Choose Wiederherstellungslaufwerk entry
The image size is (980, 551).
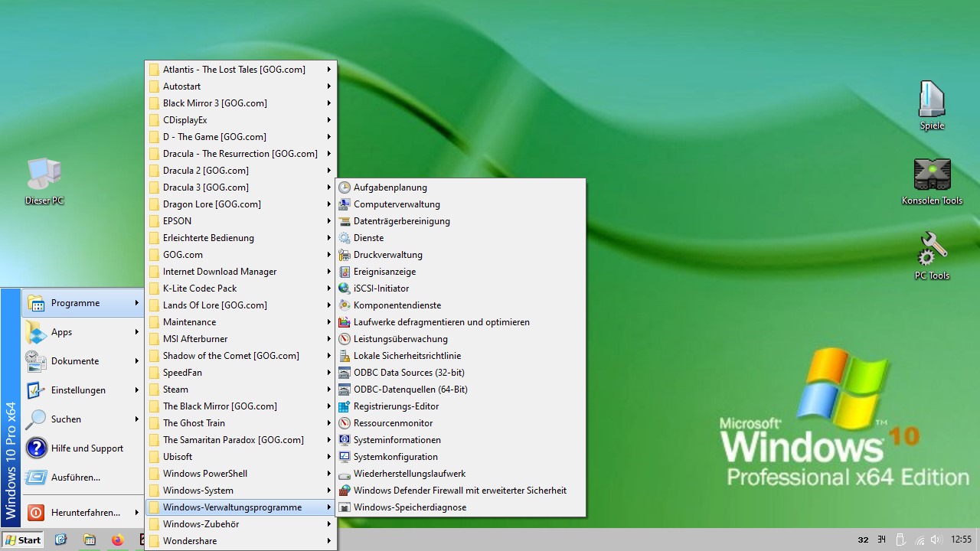coord(461,474)
